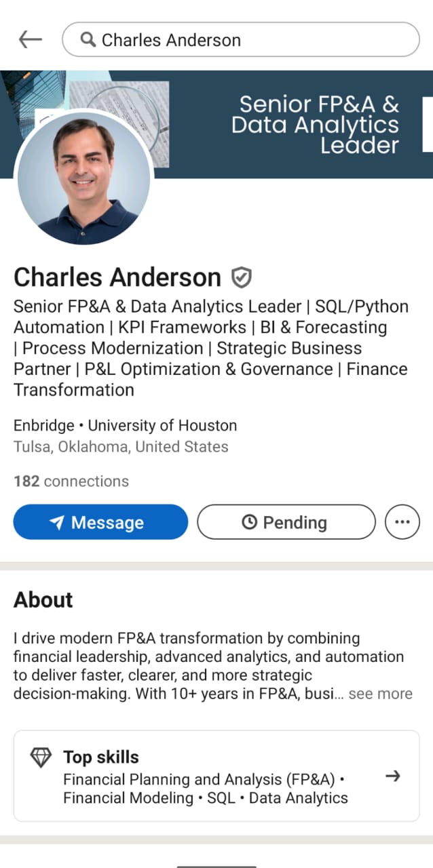
Task: Click the Pending connection request button
Action: pyautogui.click(x=286, y=522)
